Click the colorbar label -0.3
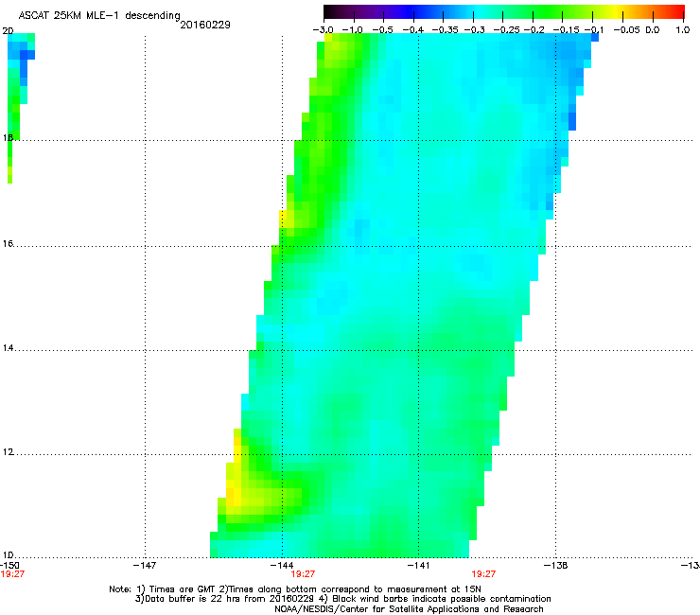Image resolution: width=700 pixels, height=615 pixels. coord(475,30)
